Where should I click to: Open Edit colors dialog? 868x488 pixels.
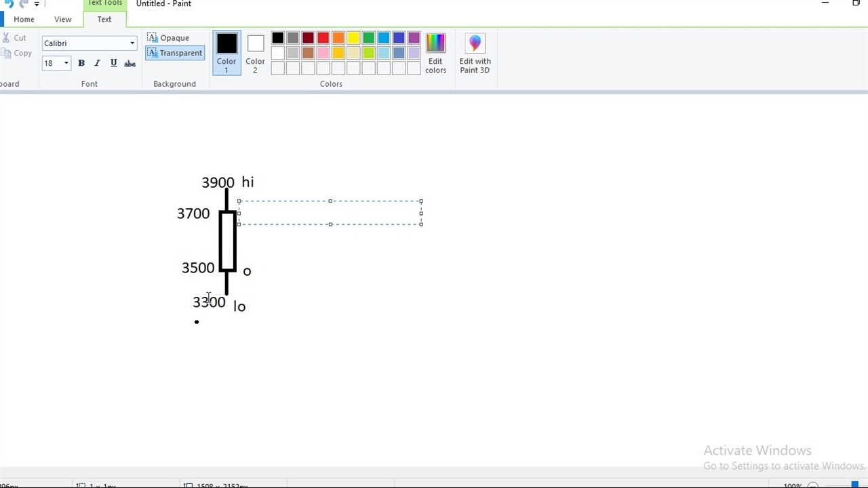435,53
